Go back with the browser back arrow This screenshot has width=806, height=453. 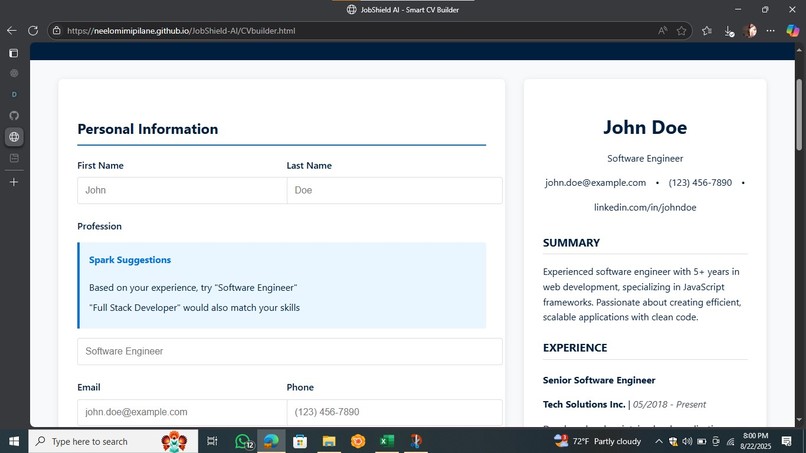tap(12, 31)
